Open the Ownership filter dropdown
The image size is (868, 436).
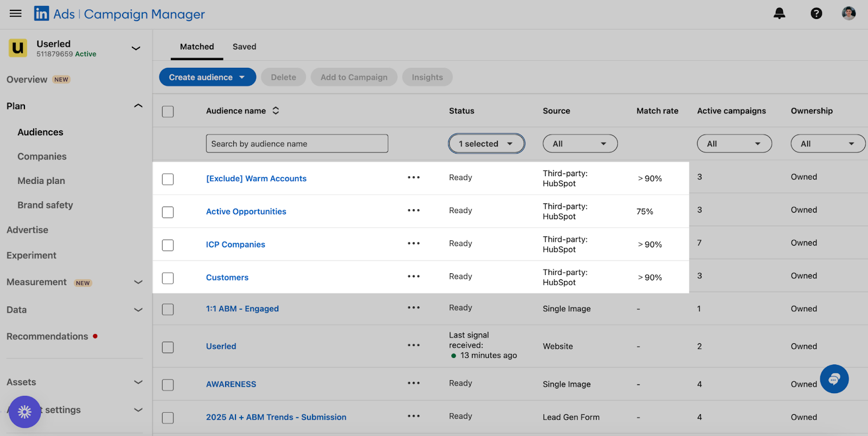[828, 144]
